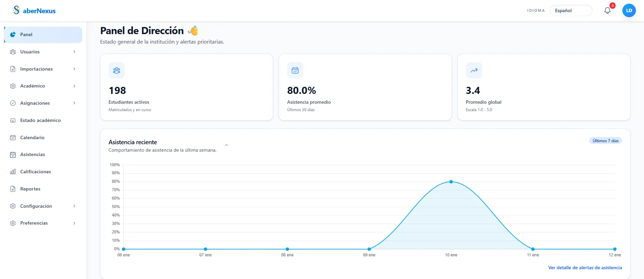Select the 09 ene chart data point
This screenshot has width=644, height=279.
[369, 249]
